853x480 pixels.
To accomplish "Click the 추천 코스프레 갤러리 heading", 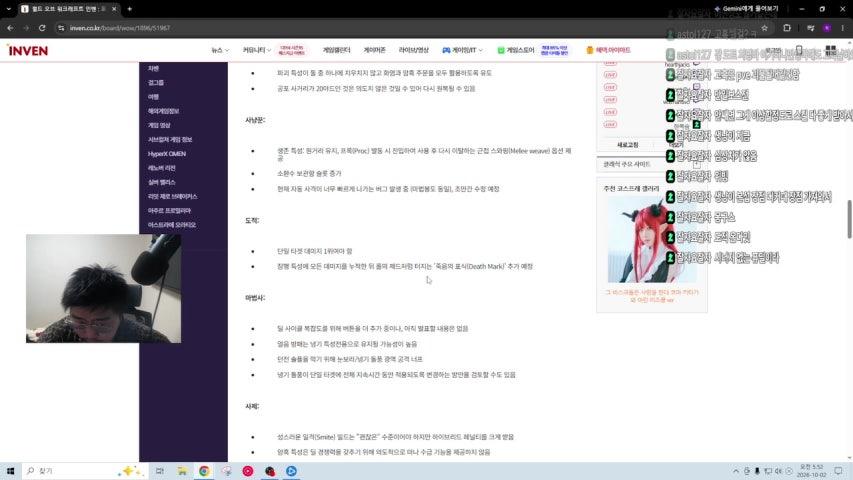I will click(631, 188).
